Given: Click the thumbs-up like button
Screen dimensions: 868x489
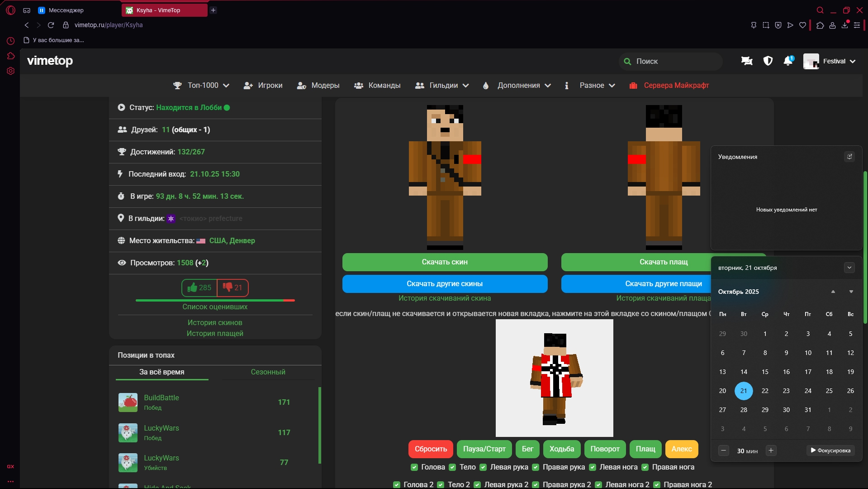Looking at the screenshot, I should [x=199, y=288].
